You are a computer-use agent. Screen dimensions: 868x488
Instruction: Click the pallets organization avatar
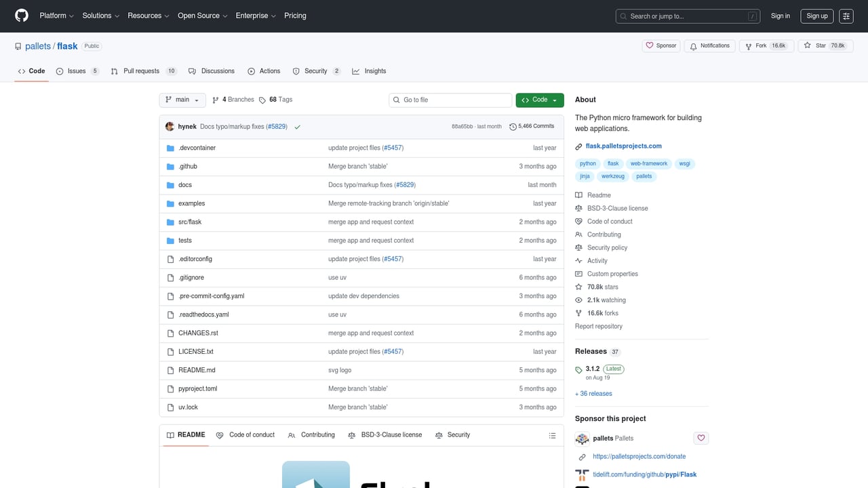(x=582, y=438)
